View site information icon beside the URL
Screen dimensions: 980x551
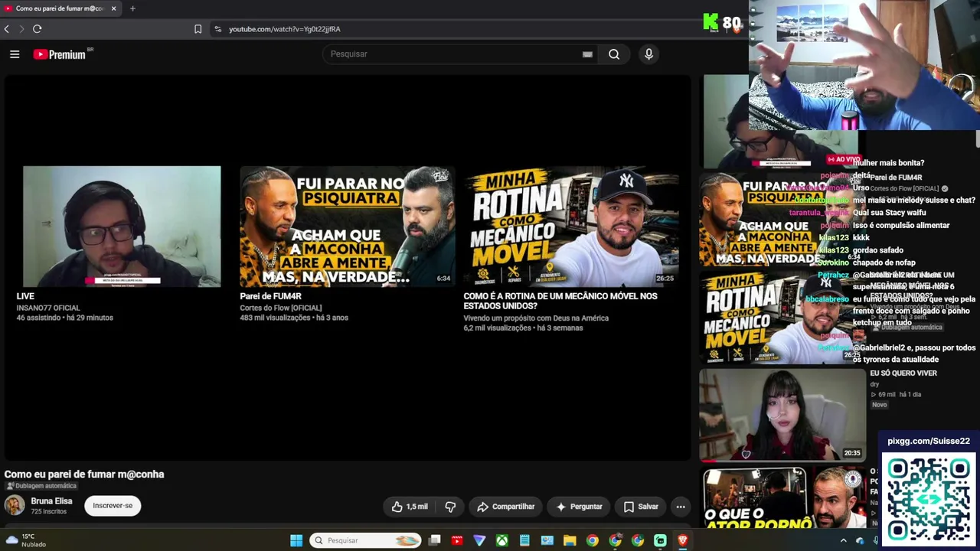pyautogui.click(x=217, y=29)
